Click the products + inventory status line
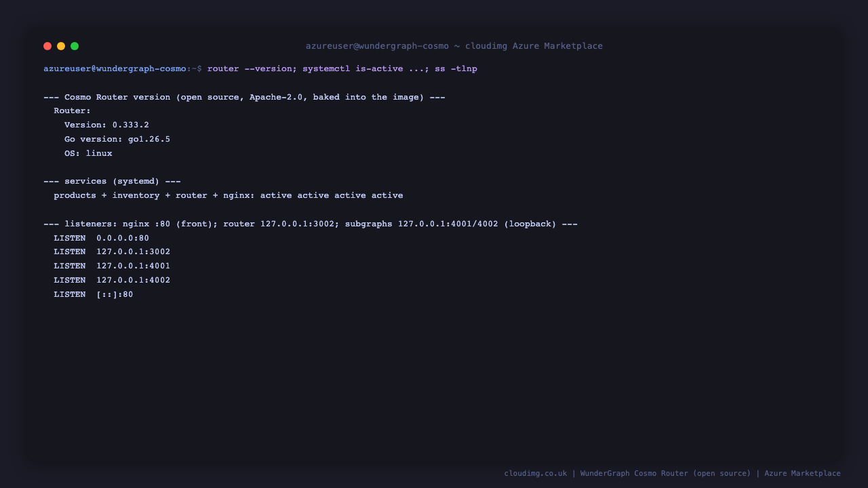 point(229,195)
